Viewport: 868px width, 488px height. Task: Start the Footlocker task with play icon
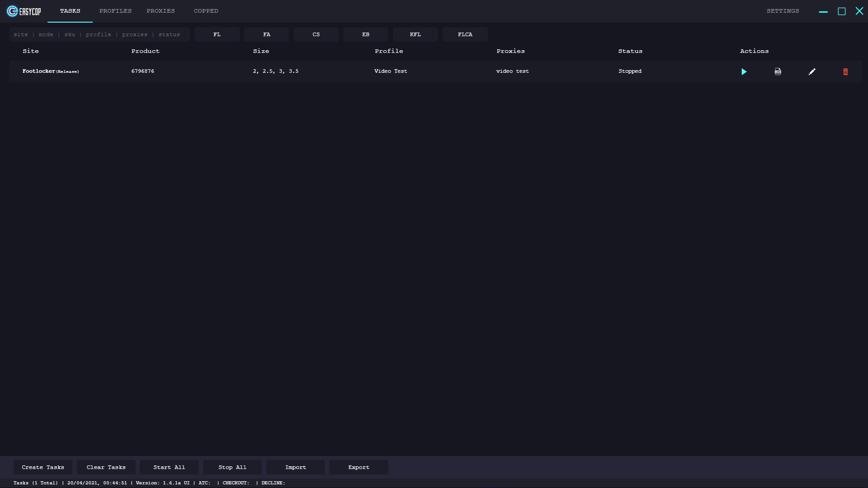[744, 71]
